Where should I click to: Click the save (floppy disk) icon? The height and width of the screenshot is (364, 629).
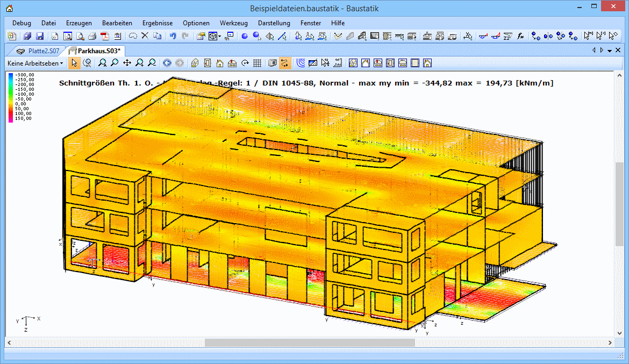(40, 36)
